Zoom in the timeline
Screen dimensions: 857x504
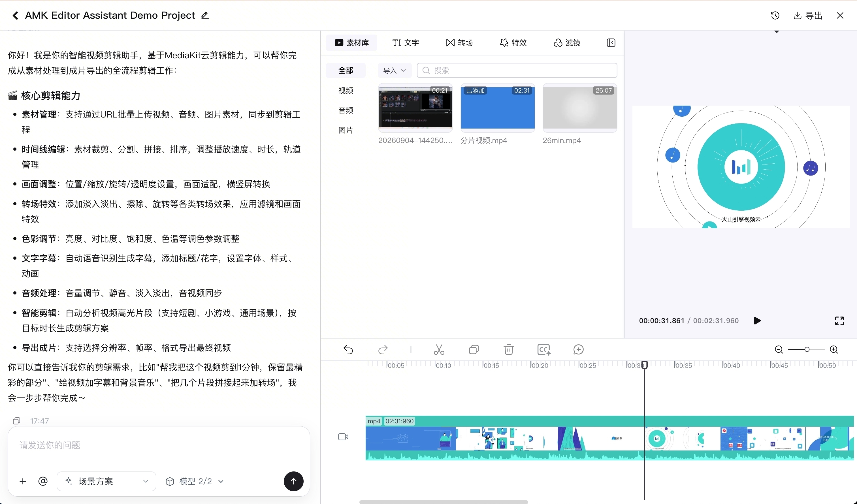click(x=834, y=350)
